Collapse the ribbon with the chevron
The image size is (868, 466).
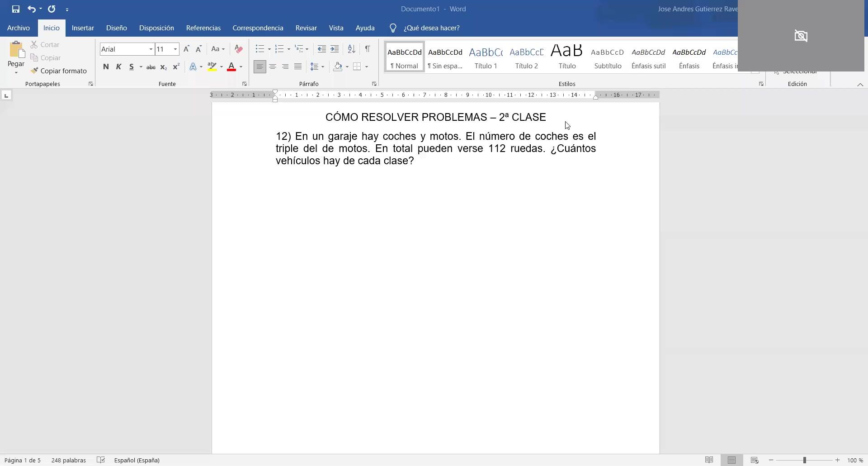[x=860, y=85]
